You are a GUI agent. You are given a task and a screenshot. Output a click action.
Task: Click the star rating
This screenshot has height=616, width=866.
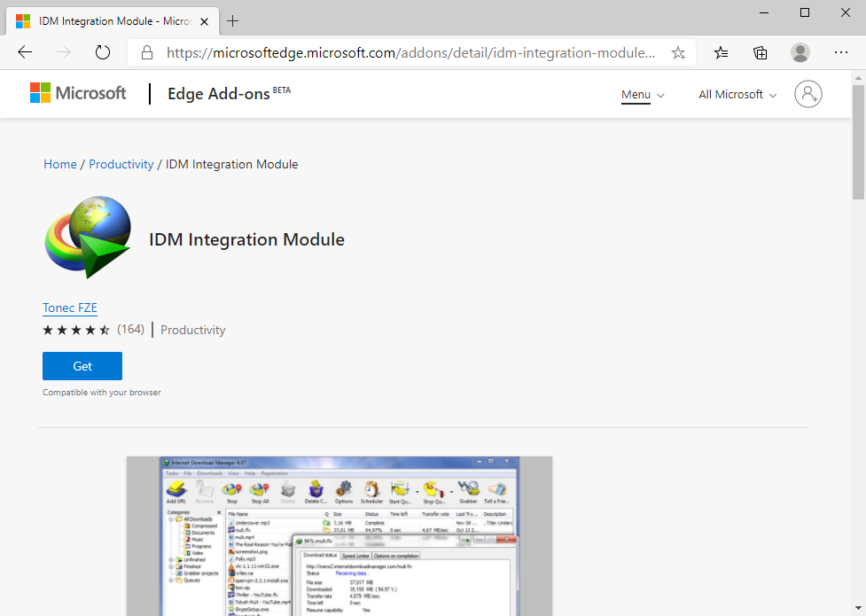point(76,330)
